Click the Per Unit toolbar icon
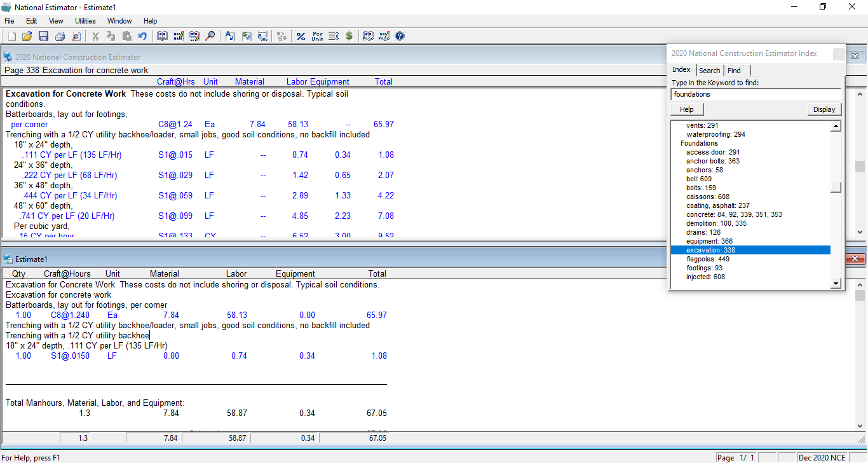Viewport: 868px width, 463px height. (318, 36)
